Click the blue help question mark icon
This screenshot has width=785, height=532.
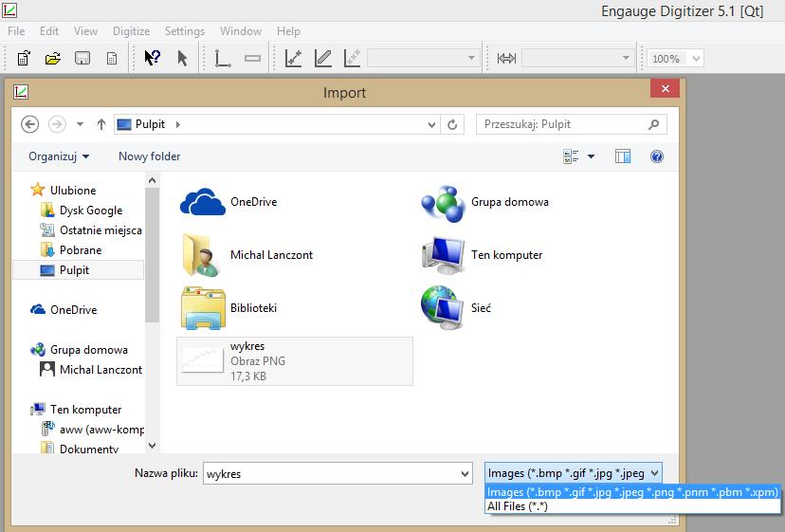click(657, 156)
